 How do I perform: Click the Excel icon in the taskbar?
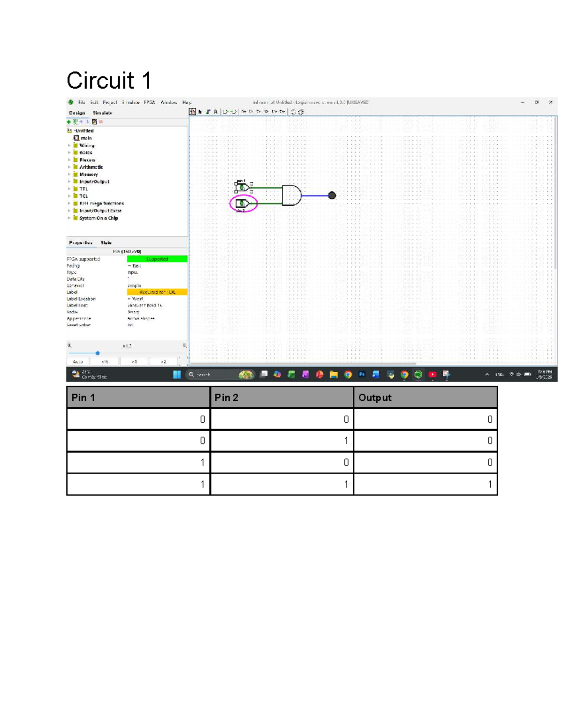click(x=291, y=374)
